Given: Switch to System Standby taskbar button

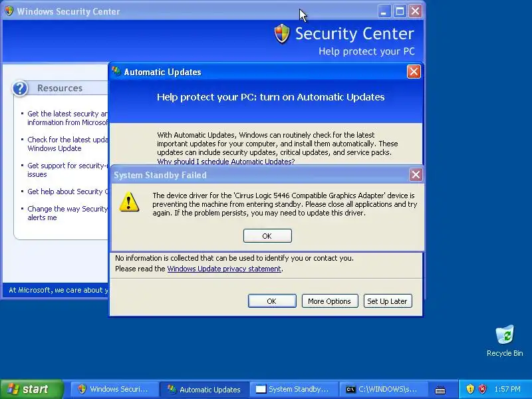Looking at the screenshot, I should 293,389.
